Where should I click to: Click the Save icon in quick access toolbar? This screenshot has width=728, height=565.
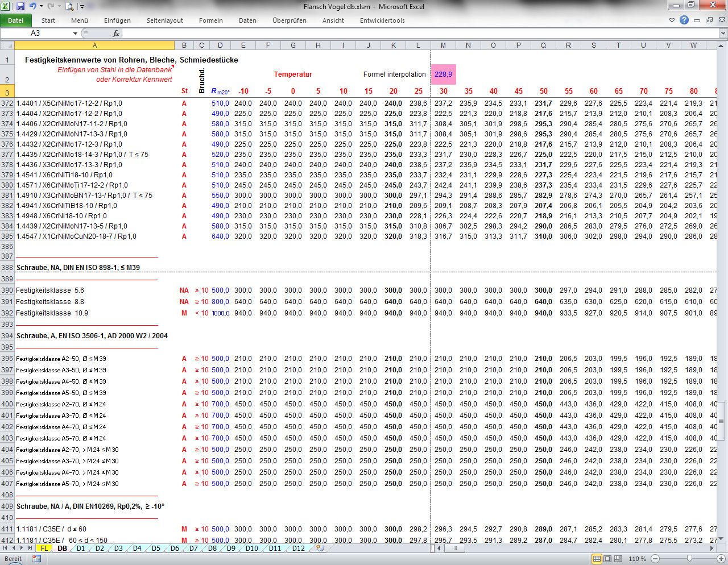20,7
